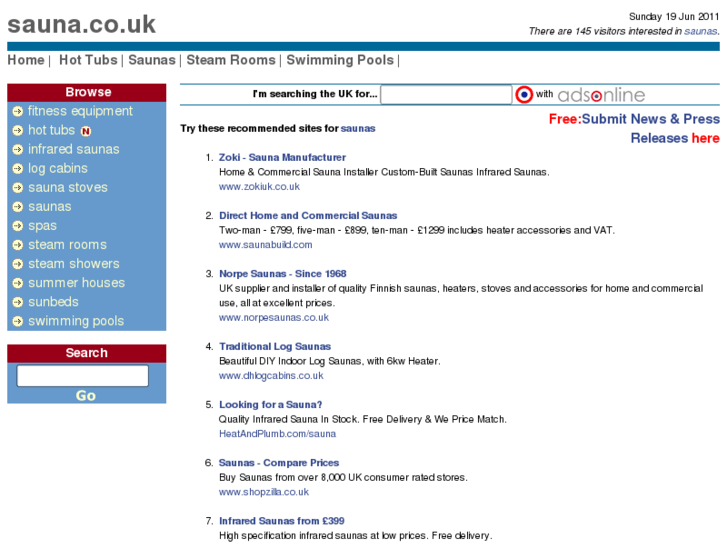The image size is (727, 545).
Task: Open Traditional Log Saunas listing
Action: pos(275,346)
